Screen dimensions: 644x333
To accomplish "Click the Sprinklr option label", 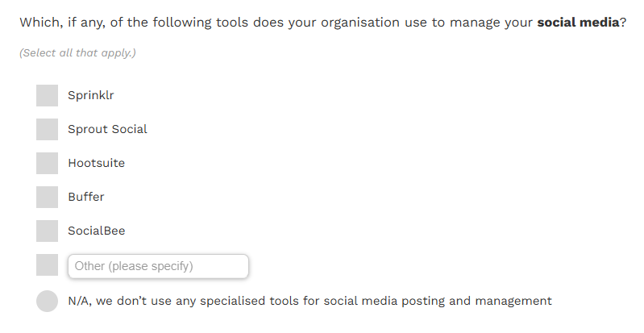I will point(91,95).
